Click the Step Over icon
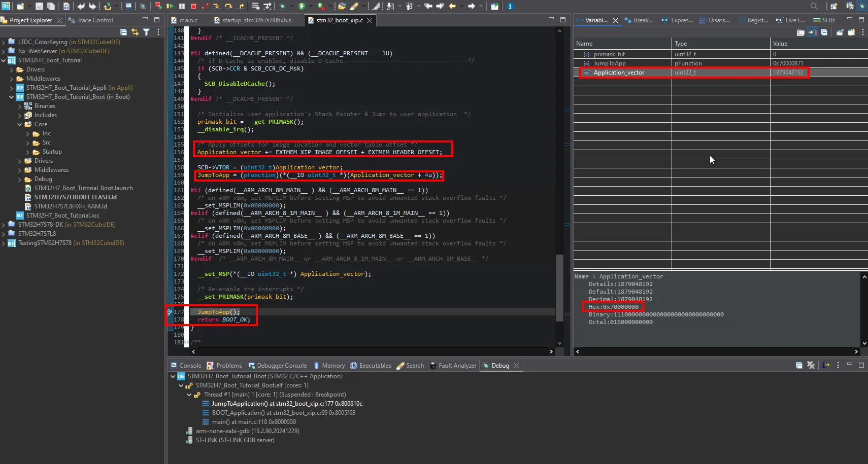 (228, 6)
